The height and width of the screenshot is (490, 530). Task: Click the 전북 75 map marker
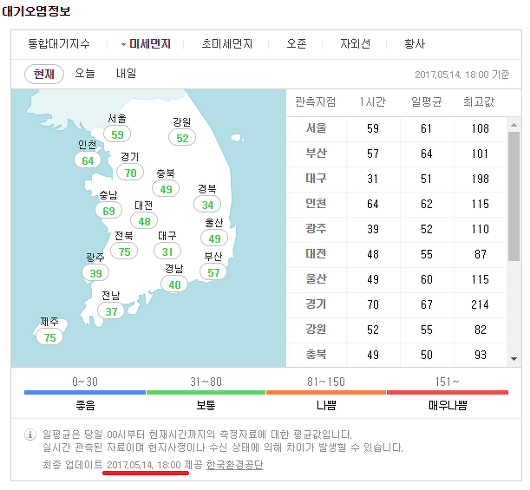tap(124, 251)
